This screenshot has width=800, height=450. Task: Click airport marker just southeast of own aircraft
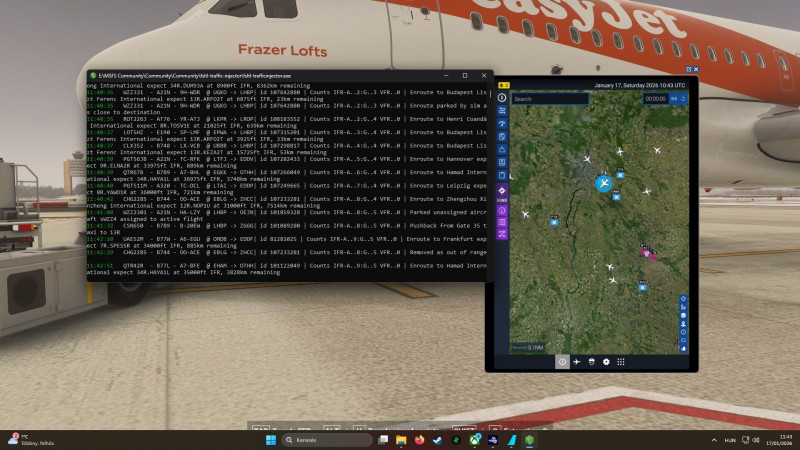[616, 196]
